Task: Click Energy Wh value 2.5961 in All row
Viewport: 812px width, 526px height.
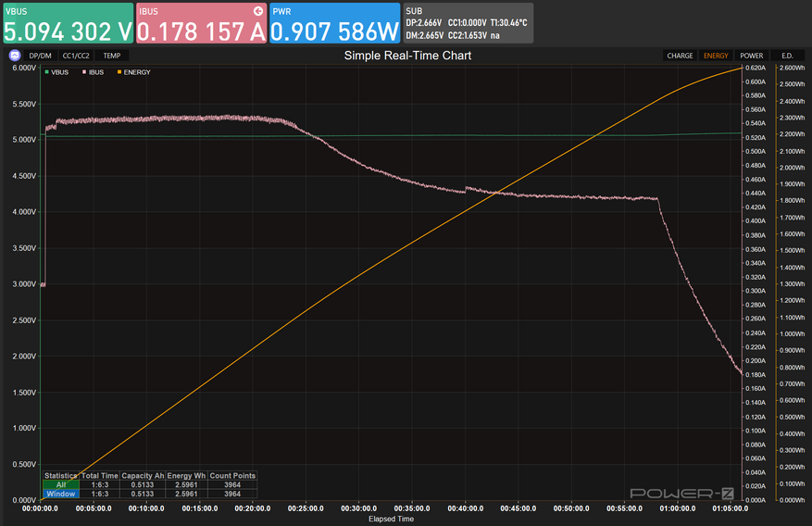Action: [186, 484]
